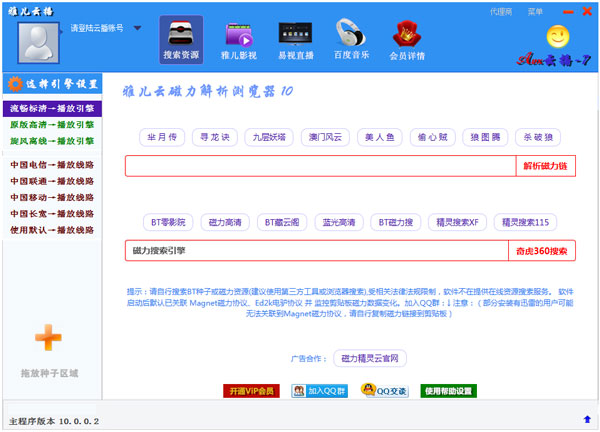Screen dimensions: 600x432
Task: Open the 磁力高清 site button
Action: [x=225, y=222]
